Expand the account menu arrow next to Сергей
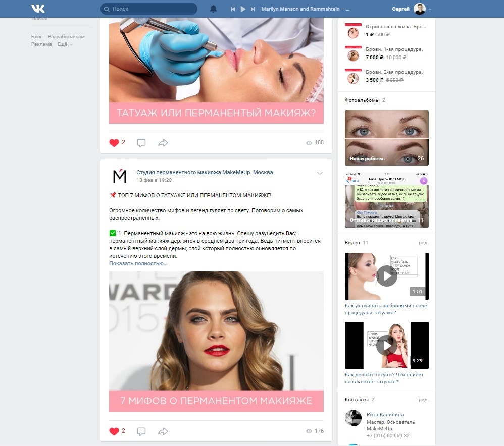Viewport: 504px width, 446px height. click(x=430, y=9)
